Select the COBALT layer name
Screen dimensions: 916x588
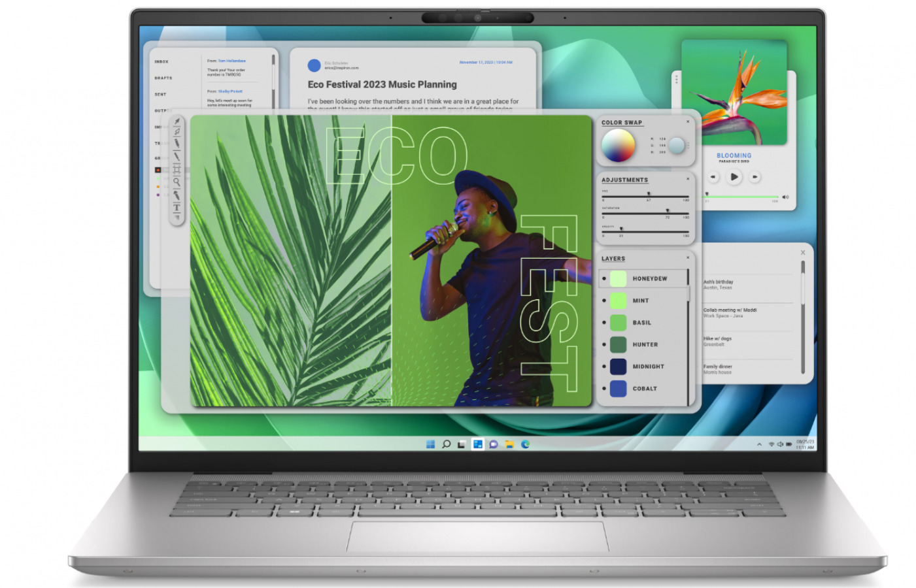[x=645, y=389]
